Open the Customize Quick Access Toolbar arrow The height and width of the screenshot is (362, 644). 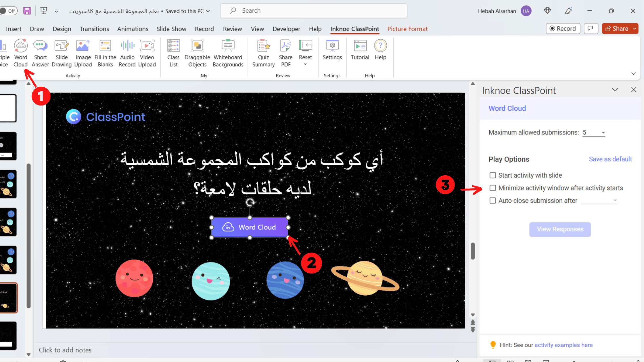coord(56,11)
